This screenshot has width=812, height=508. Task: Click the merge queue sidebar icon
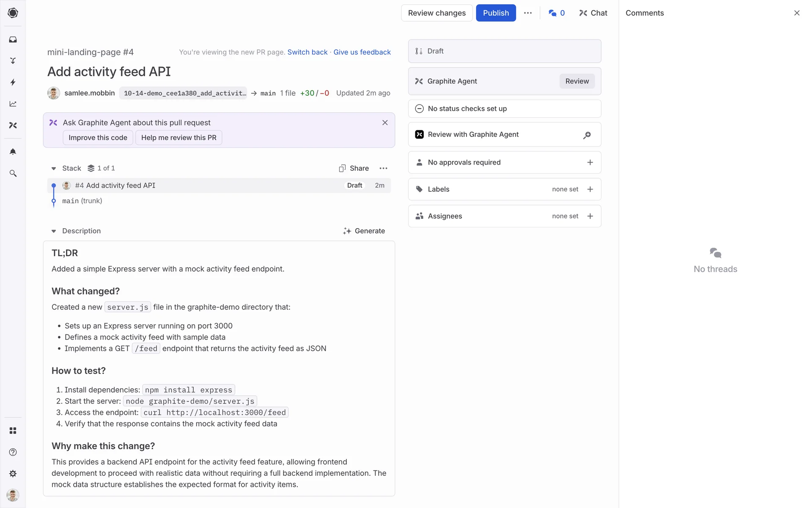[13, 61]
